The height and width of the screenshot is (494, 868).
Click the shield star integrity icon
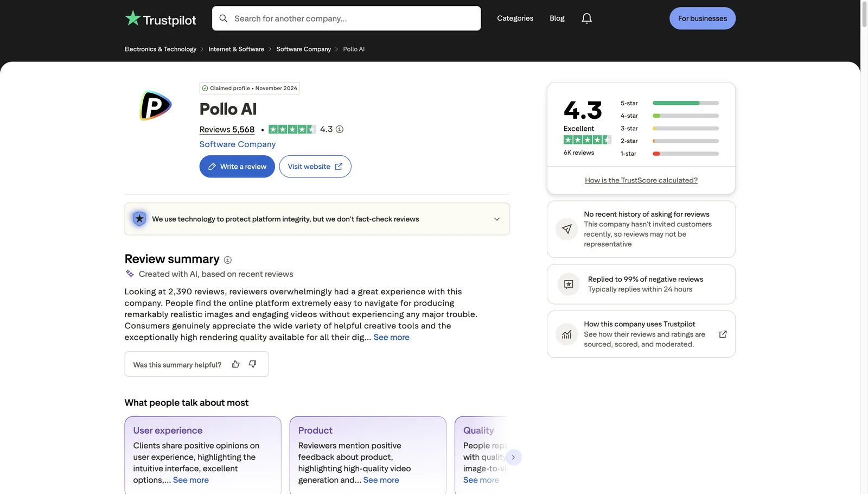pyautogui.click(x=139, y=219)
